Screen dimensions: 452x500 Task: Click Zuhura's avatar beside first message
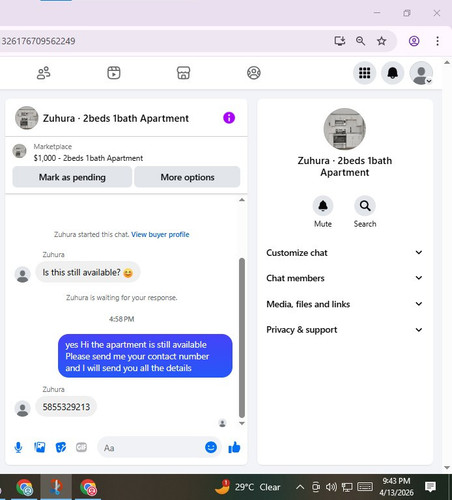pos(23,274)
